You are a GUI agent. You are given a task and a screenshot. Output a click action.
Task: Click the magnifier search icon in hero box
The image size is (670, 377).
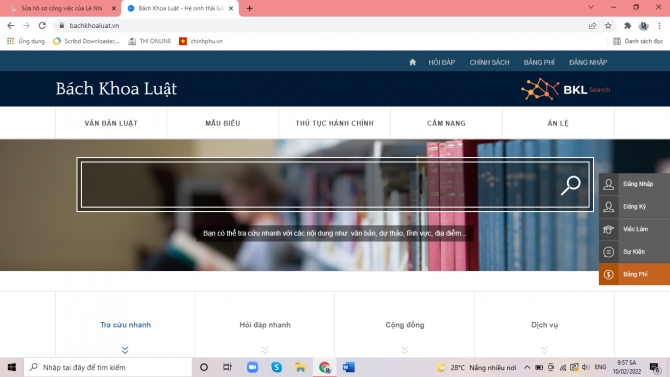coord(570,186)
